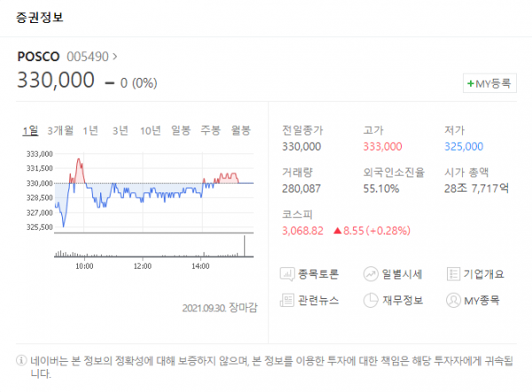This screenshot has width=532, height=392.
Task: Click the 고가 label
Action: point(373,130)
